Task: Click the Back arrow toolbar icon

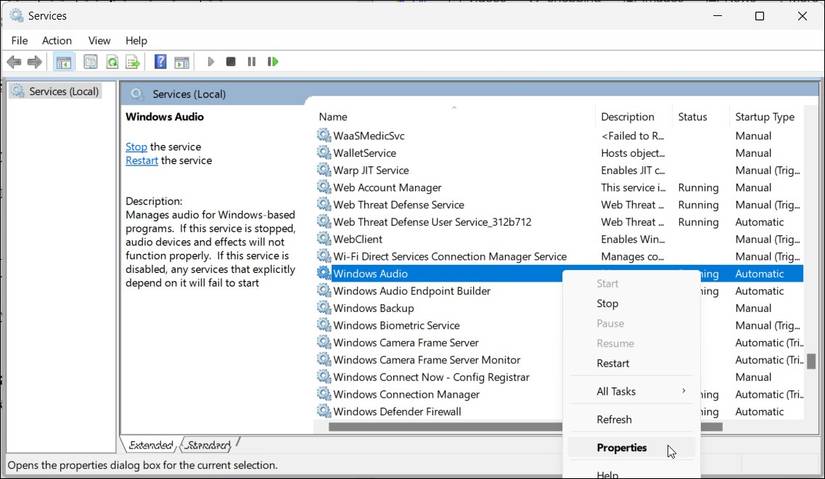Action: (14, 62)
